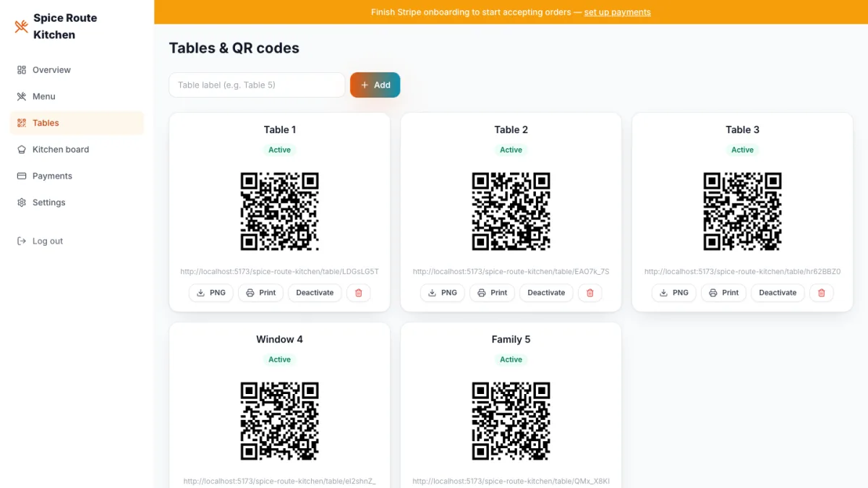Click the Table 1 QR code image

pyautogui.click(x=280, y=211)
